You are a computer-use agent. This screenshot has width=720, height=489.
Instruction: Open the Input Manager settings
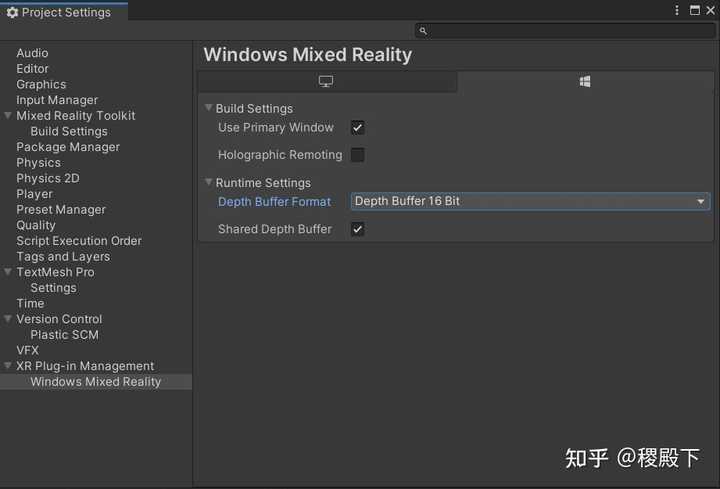[x=57, y=100]
